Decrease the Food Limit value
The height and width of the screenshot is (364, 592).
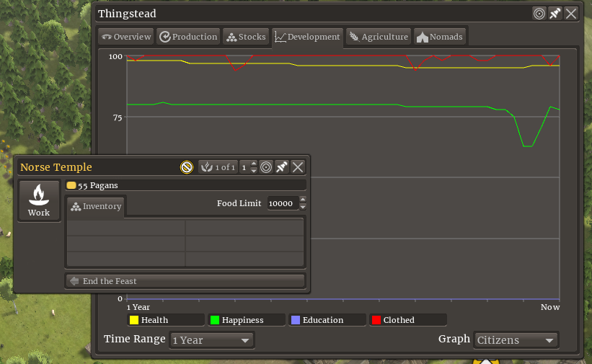(x=303, y=207)
